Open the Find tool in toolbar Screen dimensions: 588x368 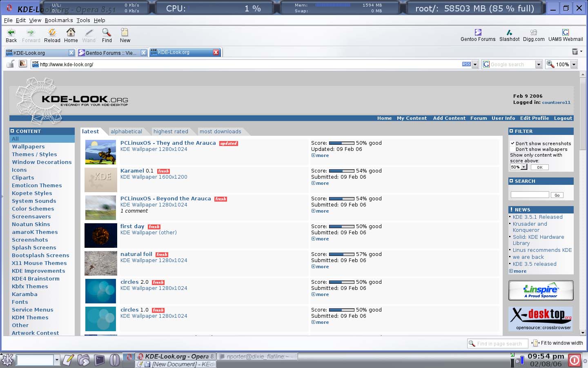click(x=107, y=36)
